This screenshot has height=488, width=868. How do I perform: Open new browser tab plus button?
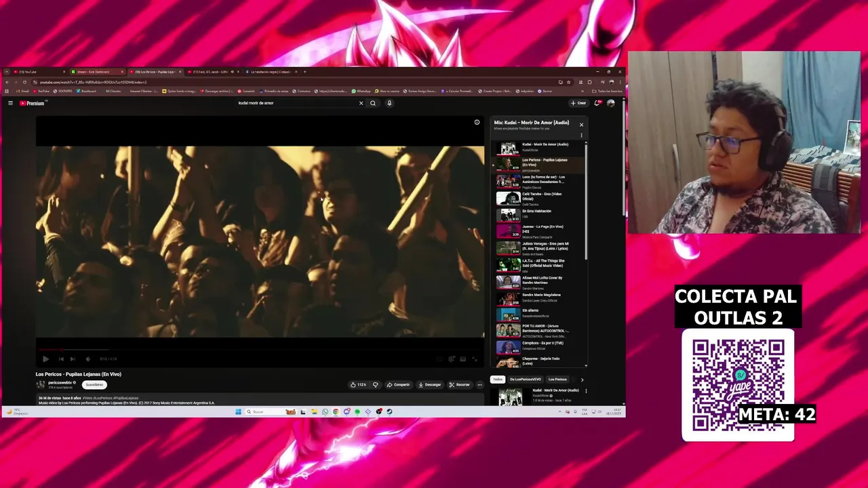click(304, 72)
